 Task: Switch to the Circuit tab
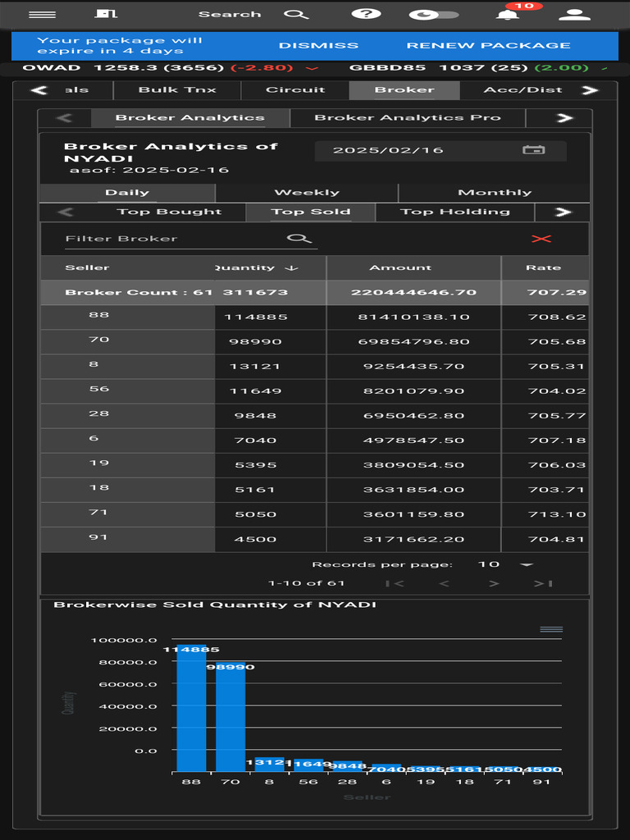pos(295,90)
